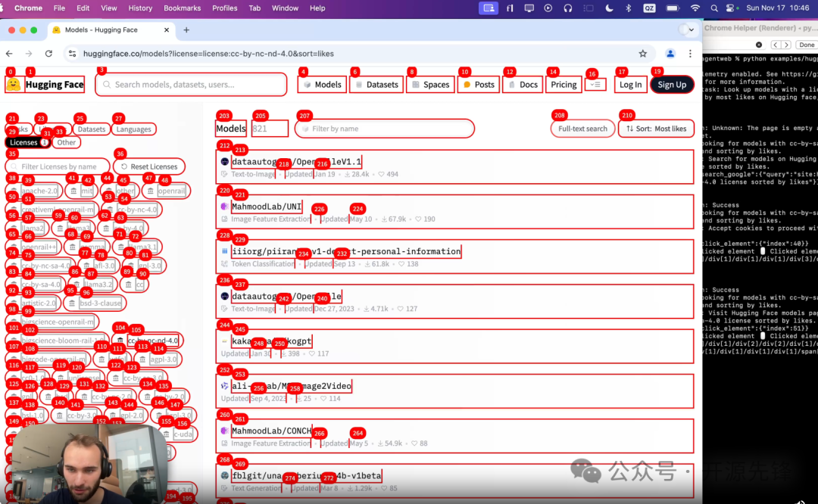Click the Wi-Fi icon in the menu bar
This screenshot has width=818, height=504.
click(695, 8)
